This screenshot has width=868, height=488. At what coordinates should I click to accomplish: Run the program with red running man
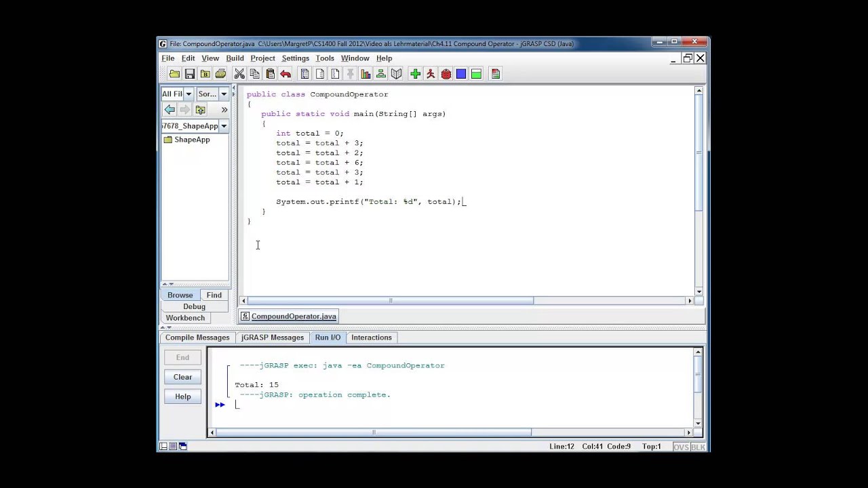(x=431, y=74)
